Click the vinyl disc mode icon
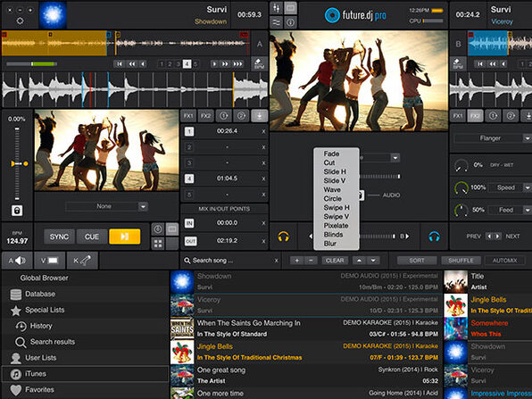Image resolution: width=532 pixels, height=399 pixels. pos(158,229)
